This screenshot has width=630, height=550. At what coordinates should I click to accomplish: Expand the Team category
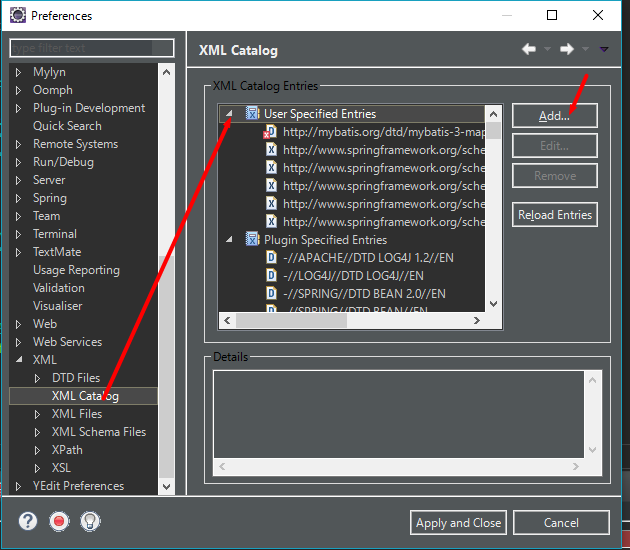(18, 217)
